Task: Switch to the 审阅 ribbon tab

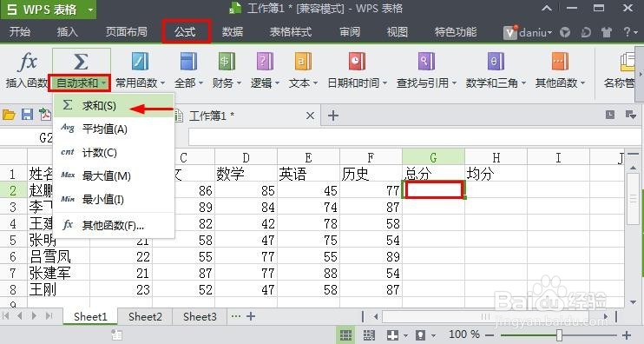Action: 350,32
